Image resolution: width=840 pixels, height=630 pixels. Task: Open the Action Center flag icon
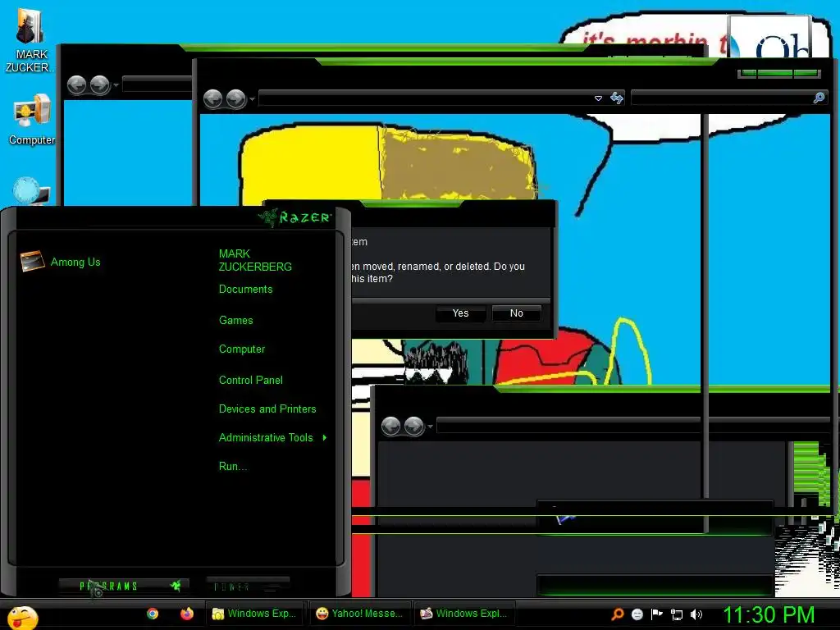tap(657, 614)
